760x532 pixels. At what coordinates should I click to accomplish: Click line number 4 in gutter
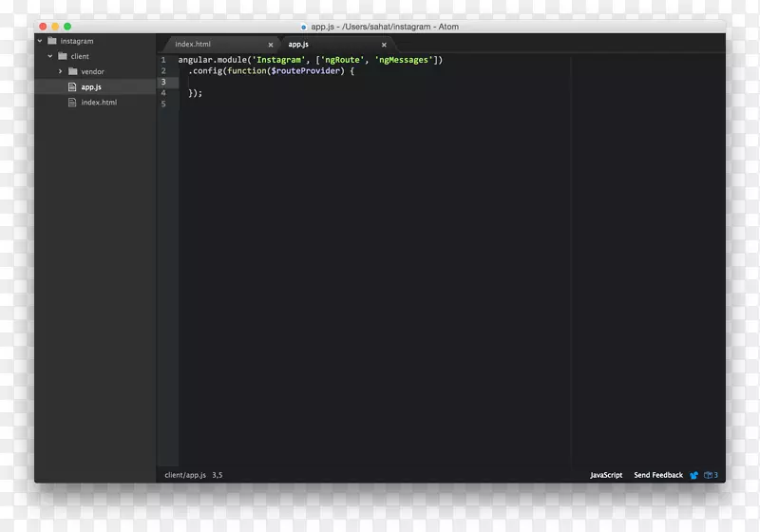163,93
